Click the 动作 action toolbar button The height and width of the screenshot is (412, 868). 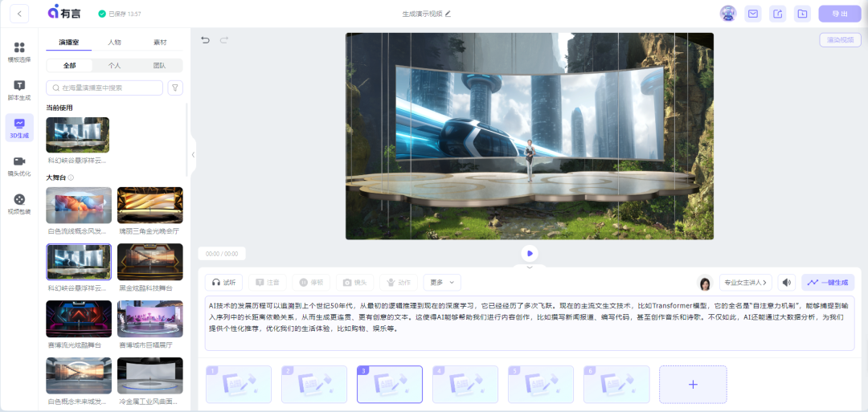[399, 283]
